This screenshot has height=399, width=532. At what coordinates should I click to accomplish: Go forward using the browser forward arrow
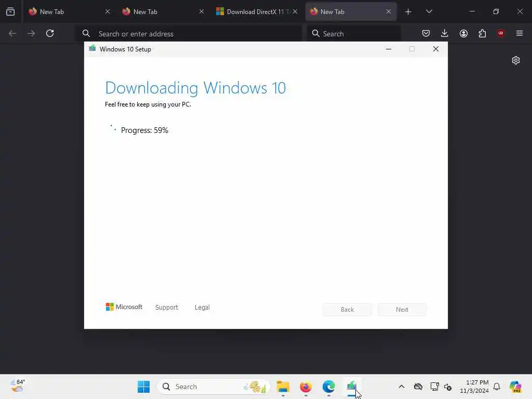pos(31,33)
